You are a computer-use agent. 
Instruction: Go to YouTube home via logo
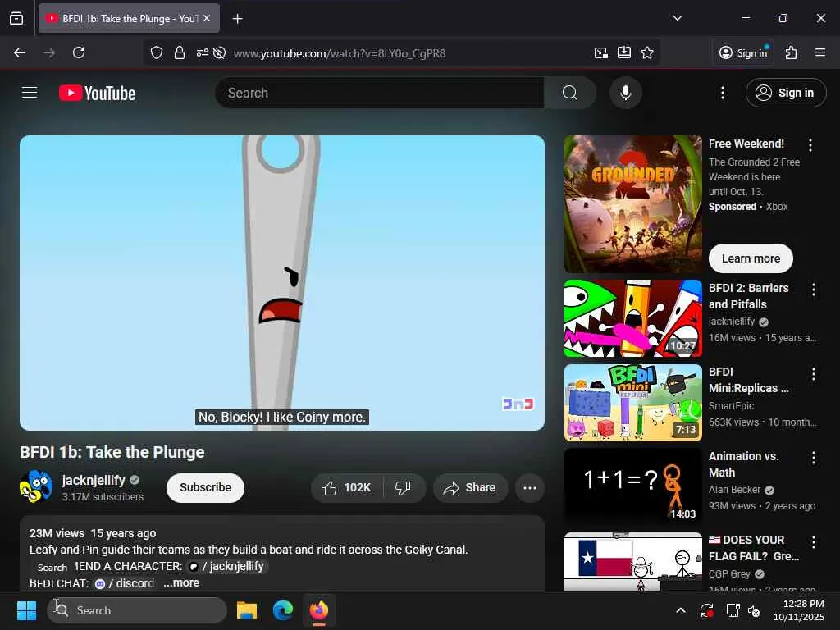click(98, 94)
